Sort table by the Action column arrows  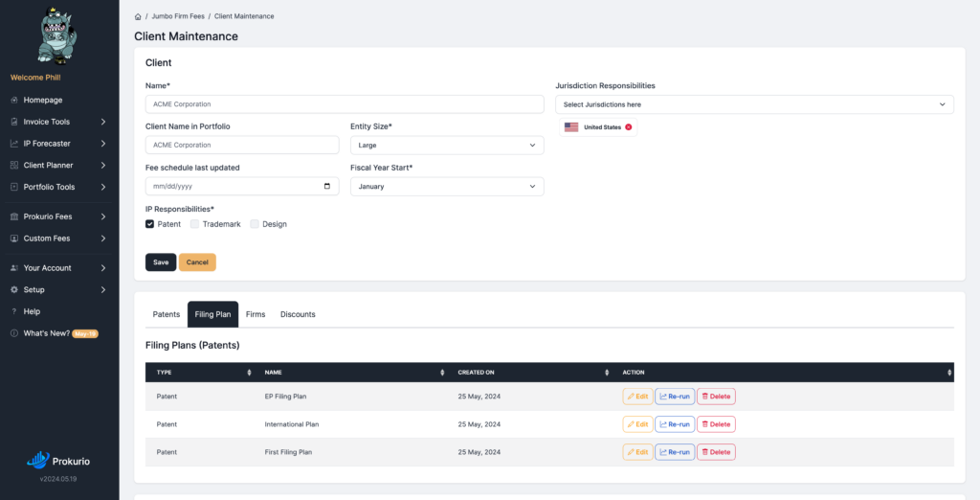pyautogui.click(x=949, y=373)
